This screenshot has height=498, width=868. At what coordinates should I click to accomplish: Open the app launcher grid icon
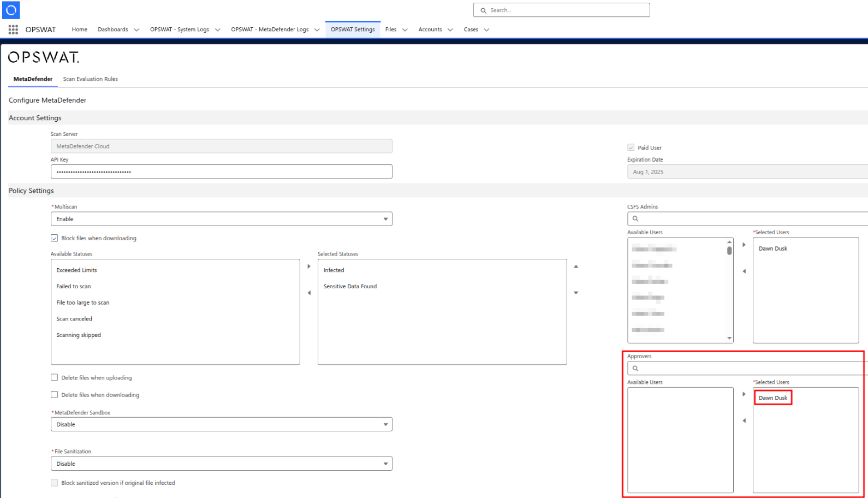point(13,29)
